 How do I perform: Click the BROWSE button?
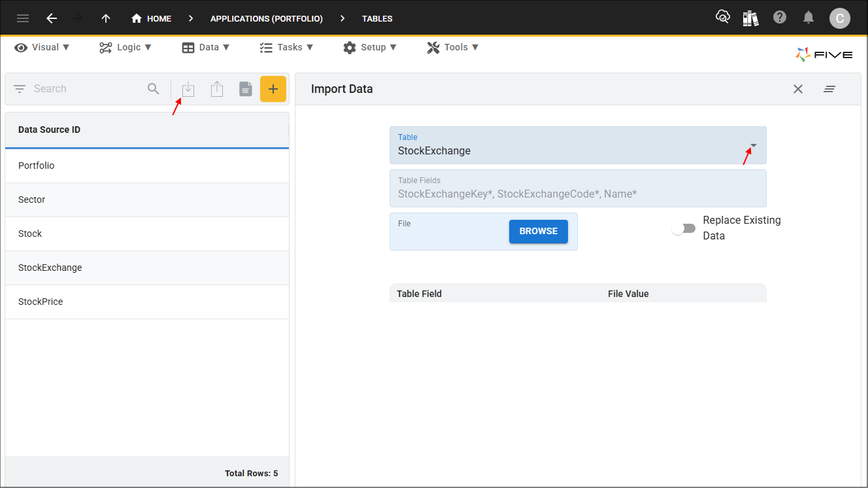[539, 231]
